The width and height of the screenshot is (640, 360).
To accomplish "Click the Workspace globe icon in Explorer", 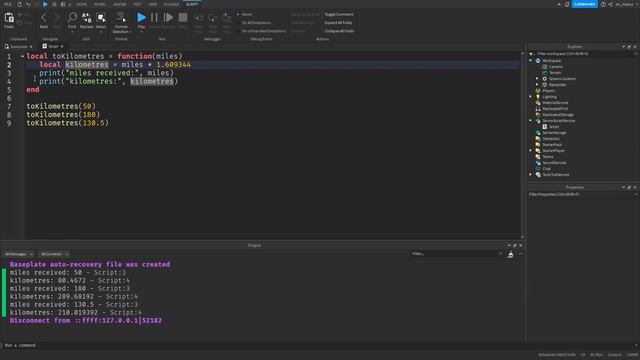I will [x=538, y=60].
